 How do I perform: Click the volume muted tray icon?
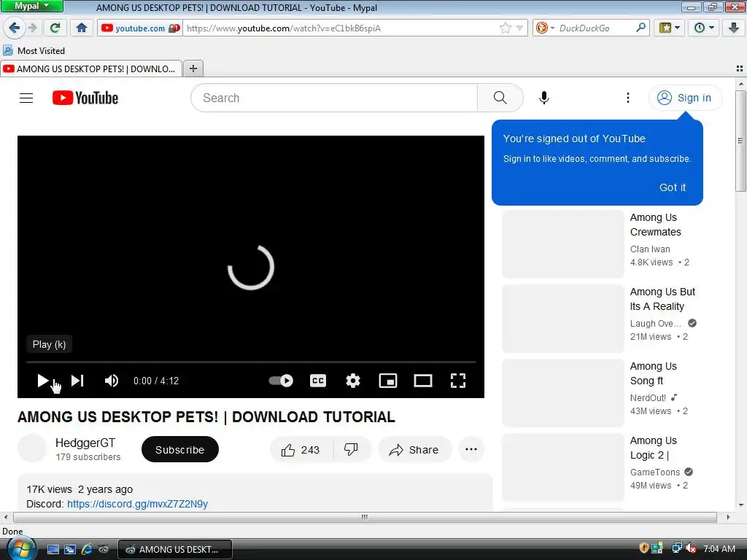pyautogui.click(x=690, y=548)
